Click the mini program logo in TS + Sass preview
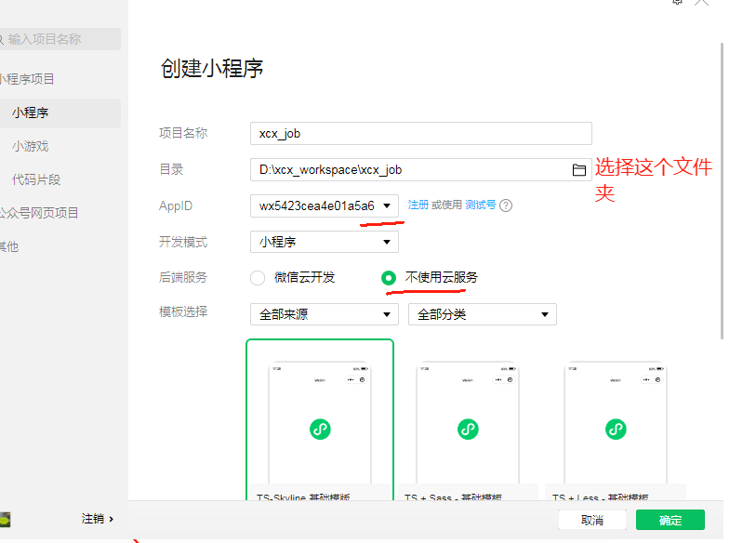Viewport: 756px width, 543px height. coord(468,430)
